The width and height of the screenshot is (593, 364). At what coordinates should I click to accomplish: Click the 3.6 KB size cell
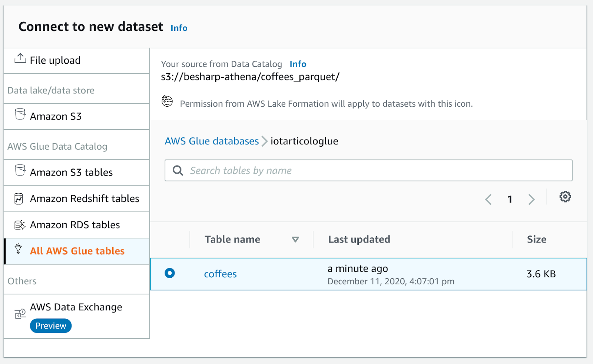point(541,274)
